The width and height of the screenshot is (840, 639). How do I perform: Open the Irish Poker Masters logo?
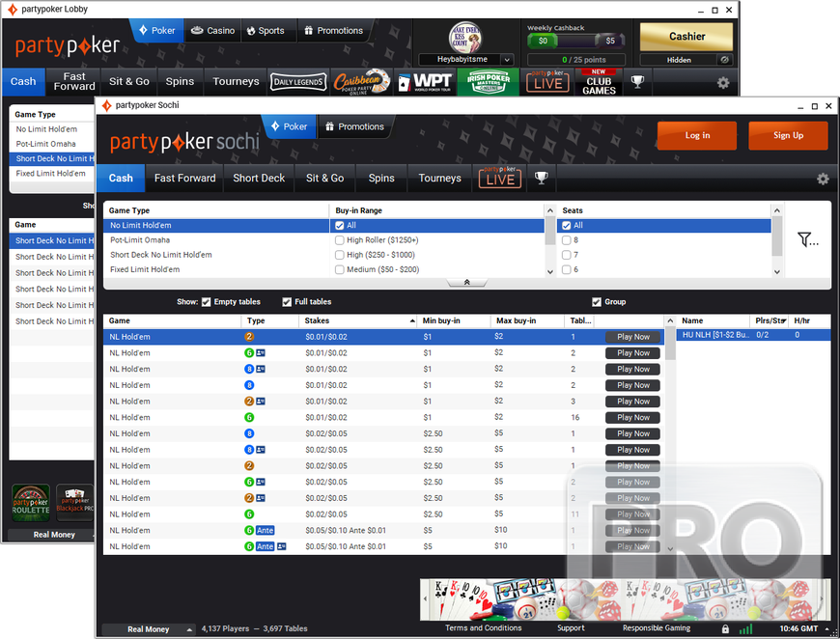(488, 82)
